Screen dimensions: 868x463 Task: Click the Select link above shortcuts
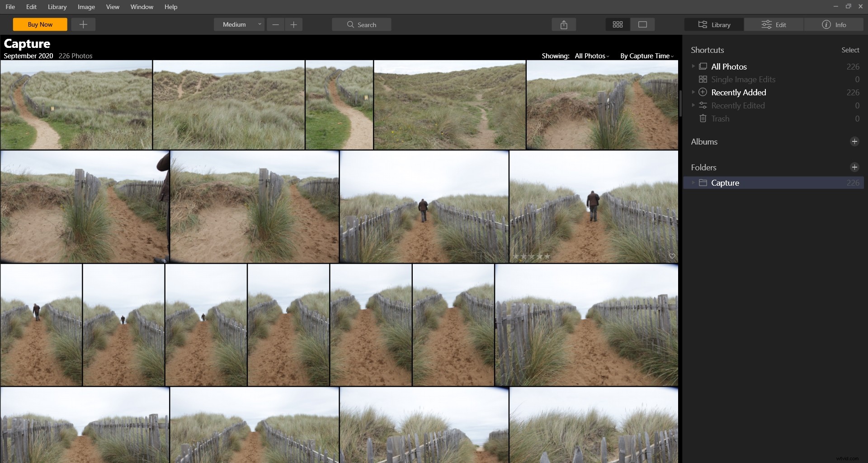(x=850, y=50)
